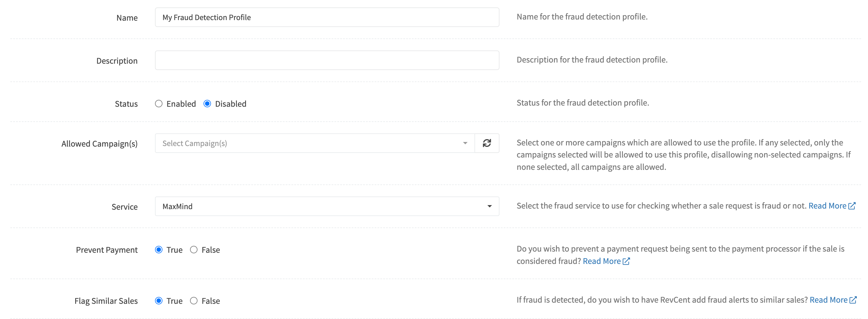Click the external link icon after Flag Similar Sales Read More

[x=852, y=299]
